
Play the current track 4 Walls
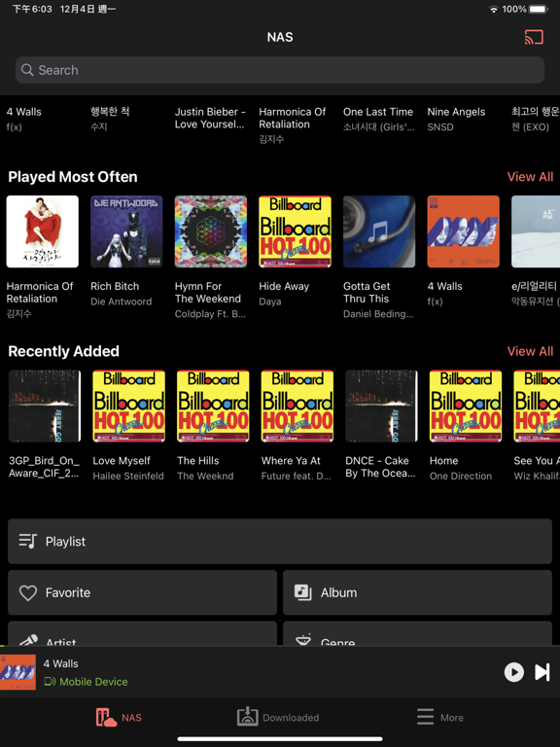(x=513, y=672)
